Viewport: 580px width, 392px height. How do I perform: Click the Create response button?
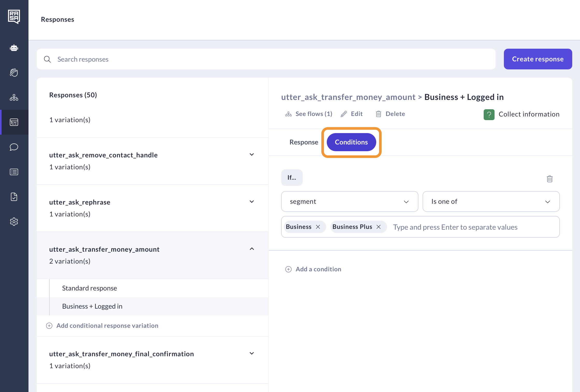click(538, 59)
